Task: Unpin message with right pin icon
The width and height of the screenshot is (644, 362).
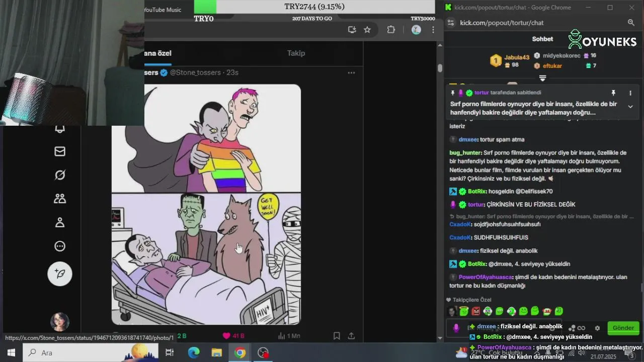Action: pyautogui.click(x=613, y=93)
